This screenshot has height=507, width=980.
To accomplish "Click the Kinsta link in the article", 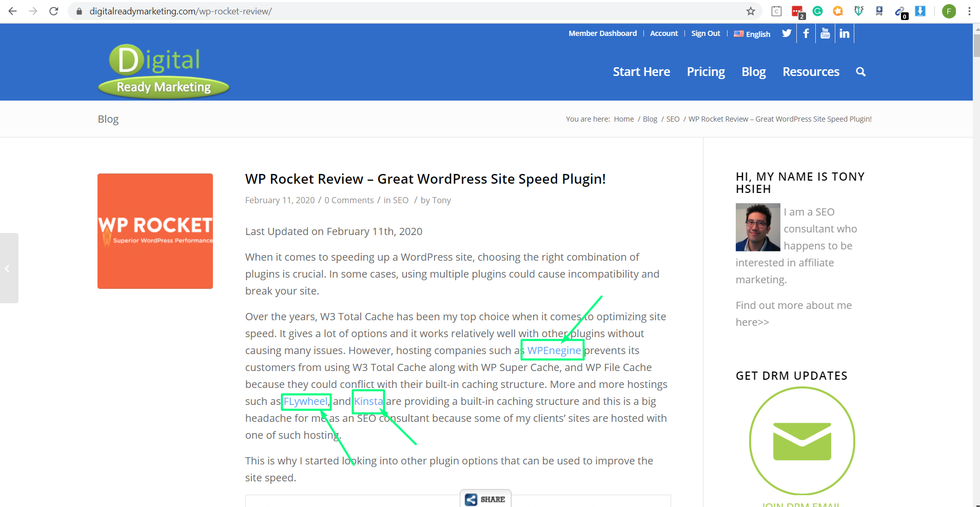I will [x=368, y=401].
